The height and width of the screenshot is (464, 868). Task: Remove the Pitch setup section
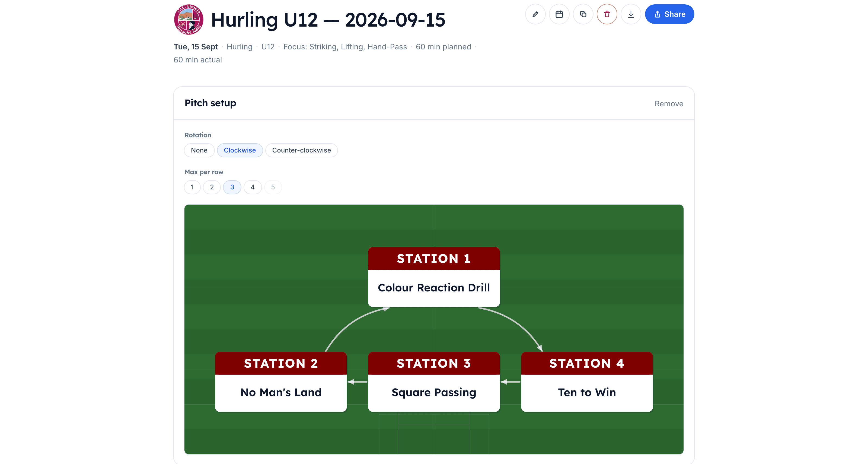tap(669, 104)
